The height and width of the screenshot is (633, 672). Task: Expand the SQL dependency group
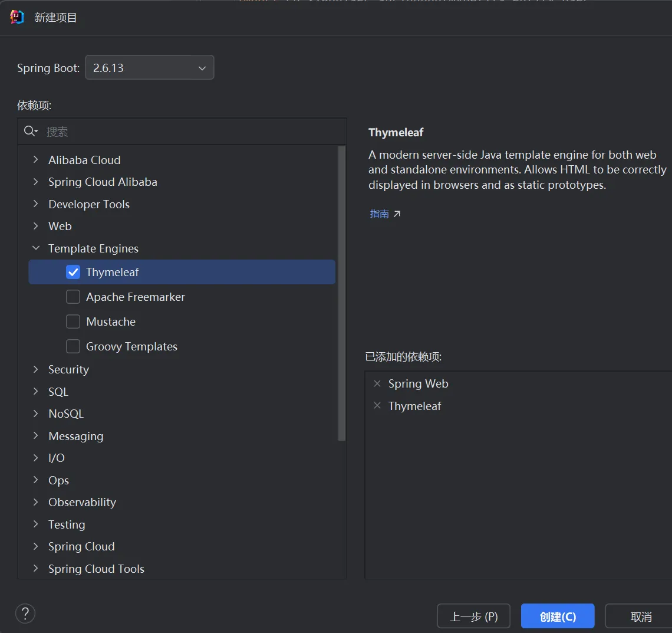(x=36, y=392)
